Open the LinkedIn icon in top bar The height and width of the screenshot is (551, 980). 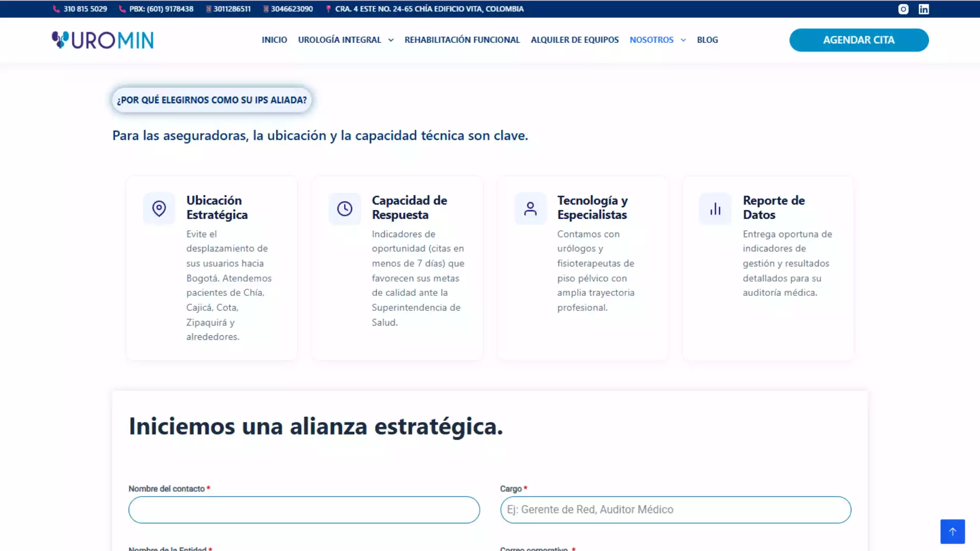click(x=924, y=9)
